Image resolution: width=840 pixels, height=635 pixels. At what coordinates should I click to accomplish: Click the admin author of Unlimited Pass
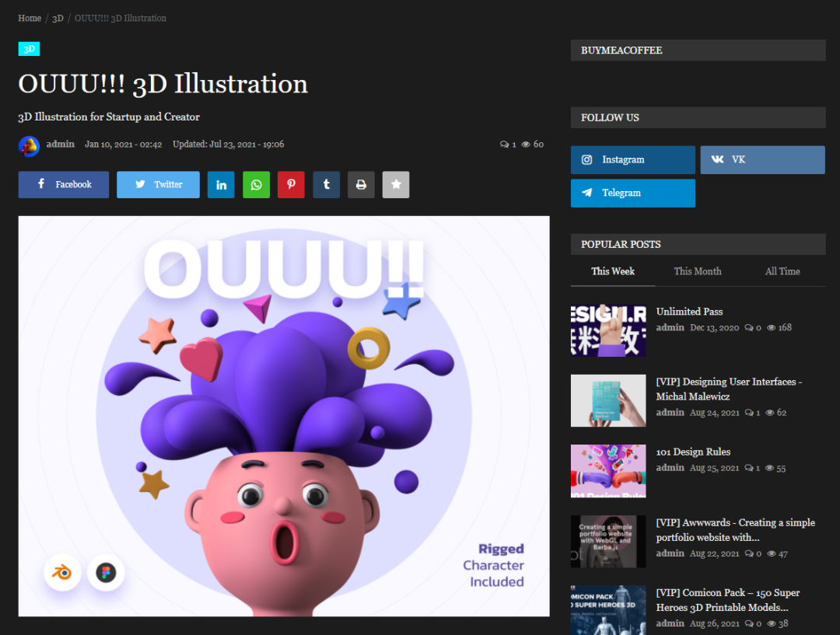pyautogui.click(x=670, y=327)
